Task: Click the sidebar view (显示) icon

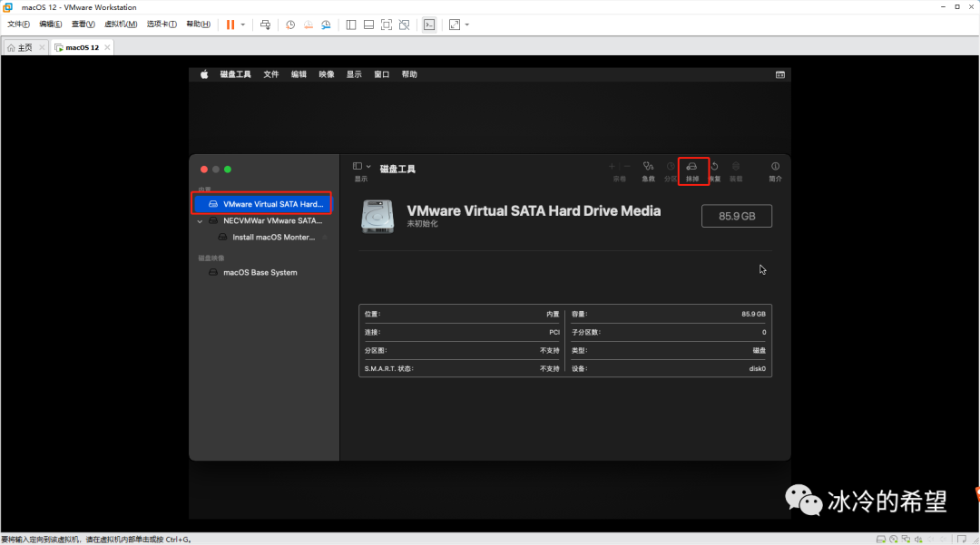Action: 358,166
